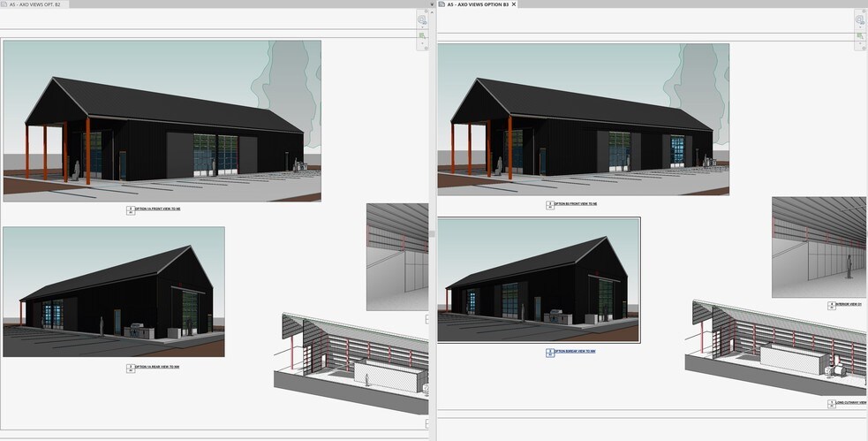Select the INTERIOR VIEW 01 viewport in right pane
Viewport: 868px width, 441px height.
click(819, 247)
